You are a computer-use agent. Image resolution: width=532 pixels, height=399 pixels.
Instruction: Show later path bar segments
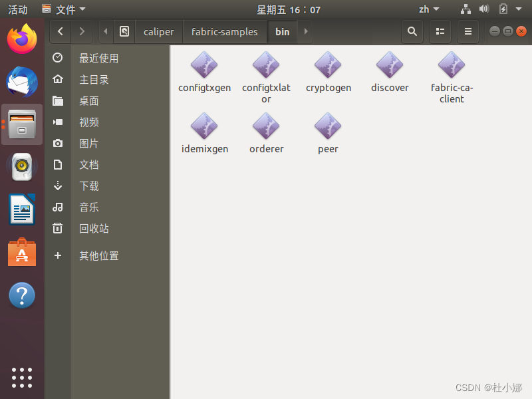[306, 31]
